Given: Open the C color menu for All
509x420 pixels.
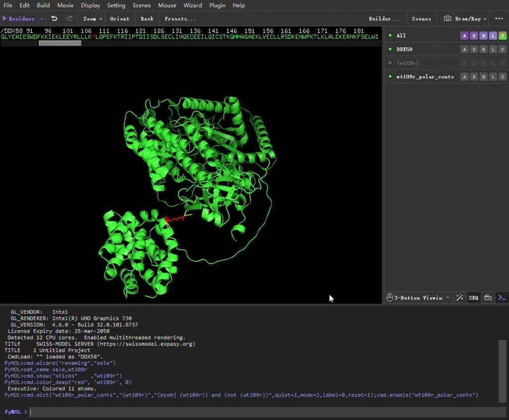Looking at the screenshot, I should pyautogui.click(x=503, y=36).
